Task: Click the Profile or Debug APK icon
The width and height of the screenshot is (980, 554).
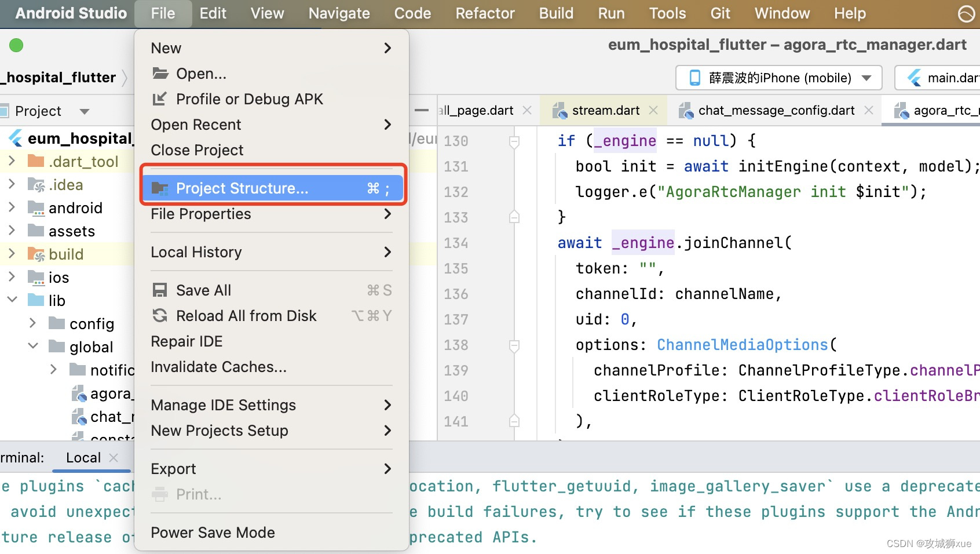Action: pyautogui.click(x=159, y=99)
